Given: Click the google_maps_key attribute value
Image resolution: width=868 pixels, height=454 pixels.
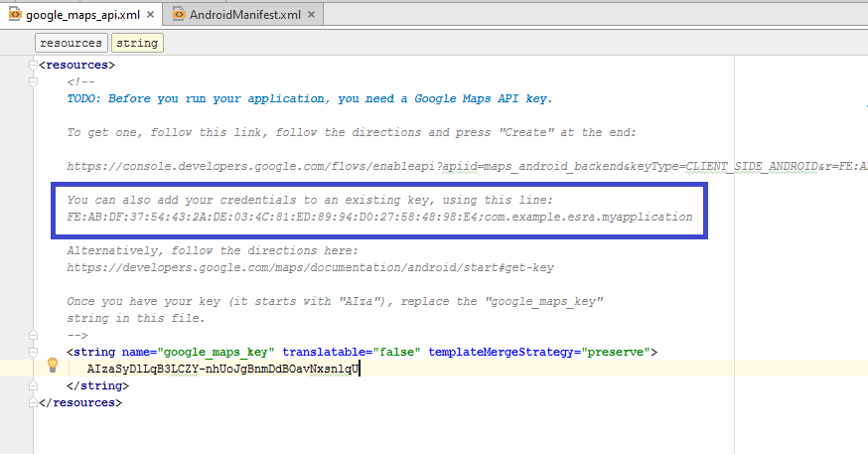Looking at the screenshot, I should pos(216,352).
